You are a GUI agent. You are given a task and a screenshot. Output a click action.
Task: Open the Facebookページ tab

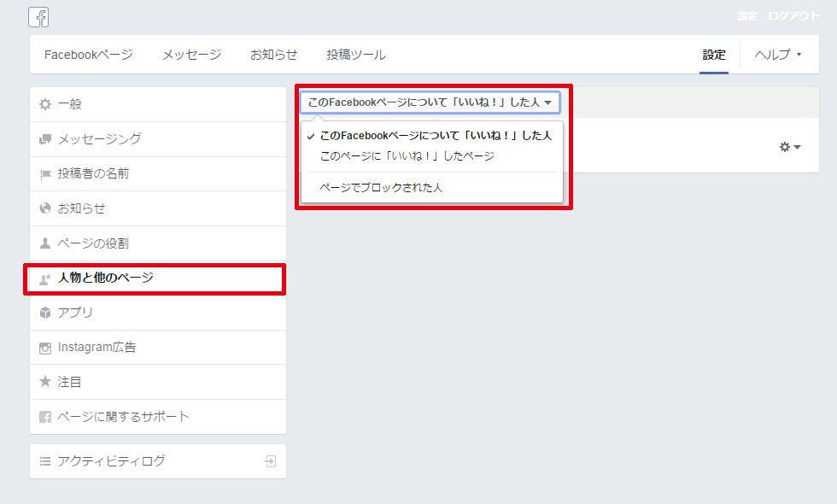(89, 55)
